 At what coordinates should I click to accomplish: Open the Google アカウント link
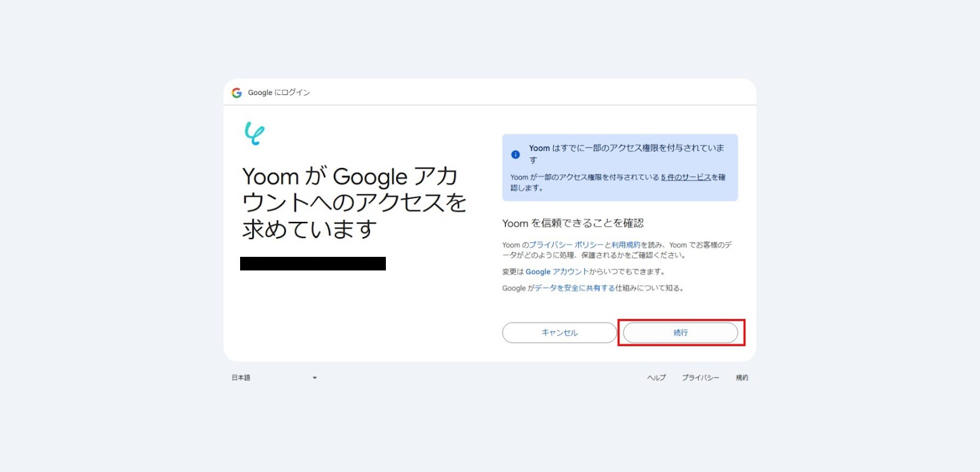point(557,272)
